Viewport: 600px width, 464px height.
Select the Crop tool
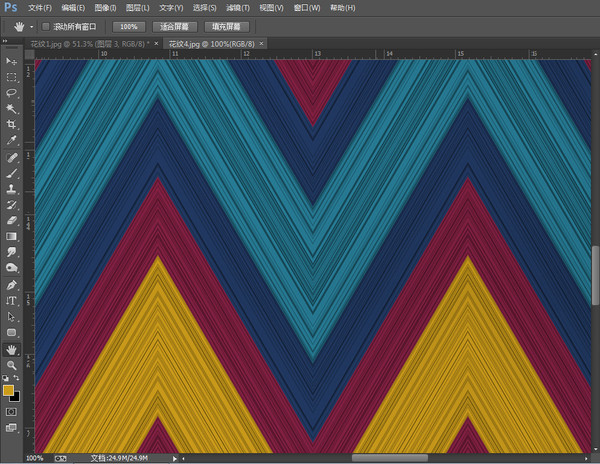(x=11, y=124)
